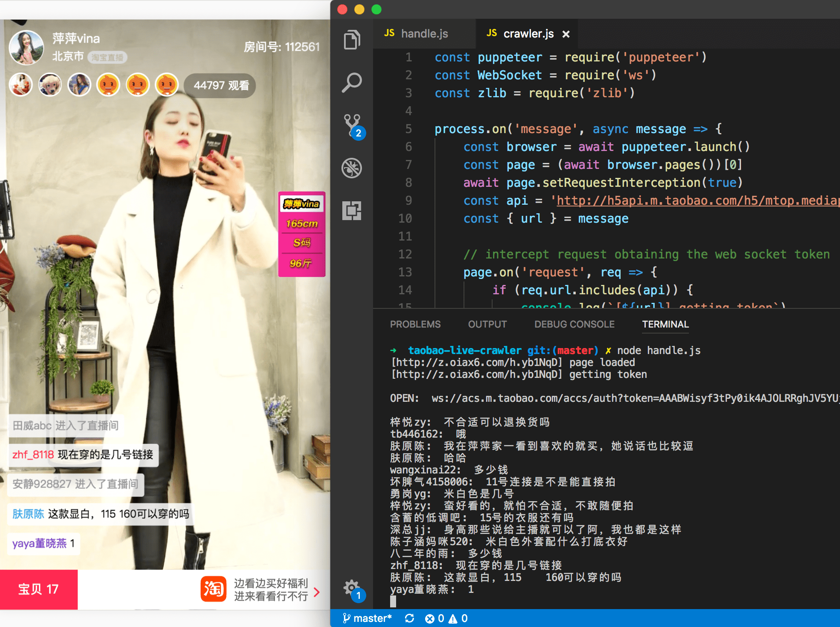The height and width of the screenshot is (627, 840).
Task: Click the 宝贝 17 red button
Action: [38, 589]
